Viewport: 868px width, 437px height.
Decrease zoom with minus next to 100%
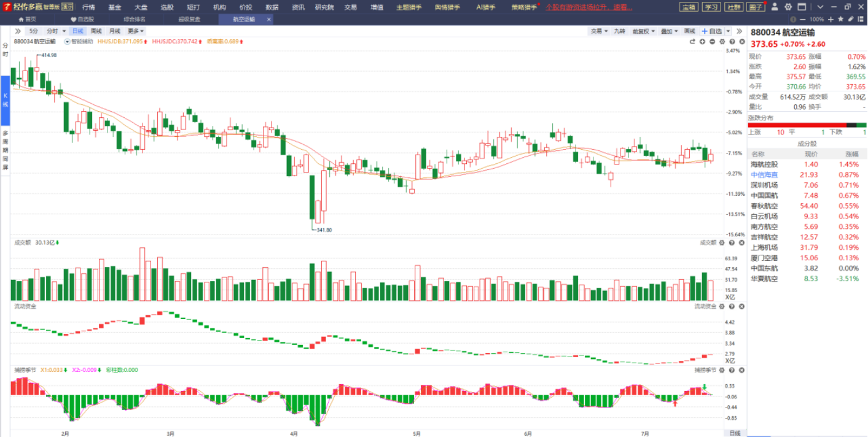(802, 19)
